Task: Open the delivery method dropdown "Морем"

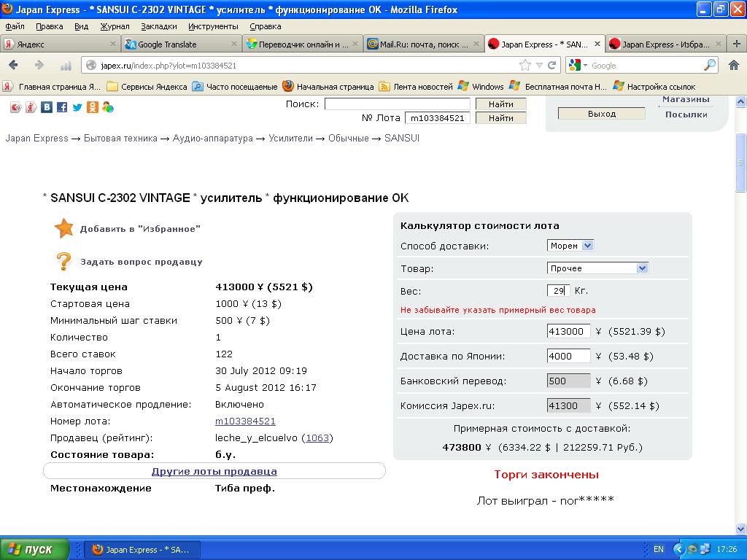Action: pyautogui.click(x=570, y=246)
